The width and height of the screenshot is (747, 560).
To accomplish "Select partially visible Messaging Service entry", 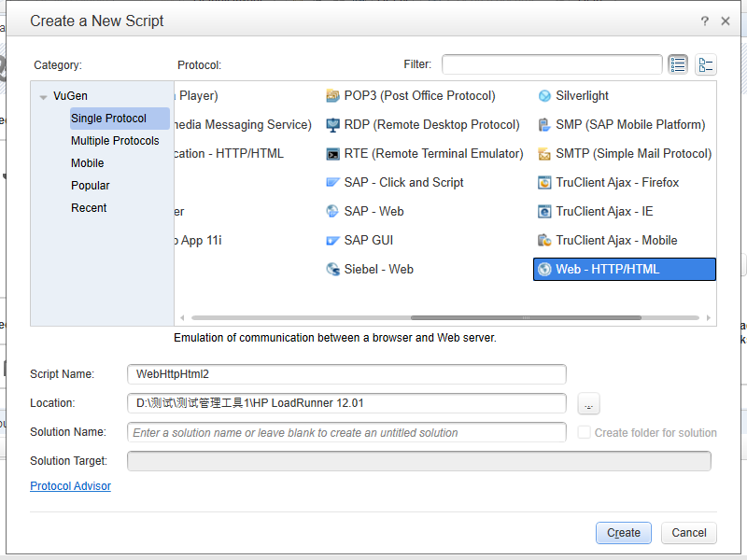I will click(x=243, y=125).
